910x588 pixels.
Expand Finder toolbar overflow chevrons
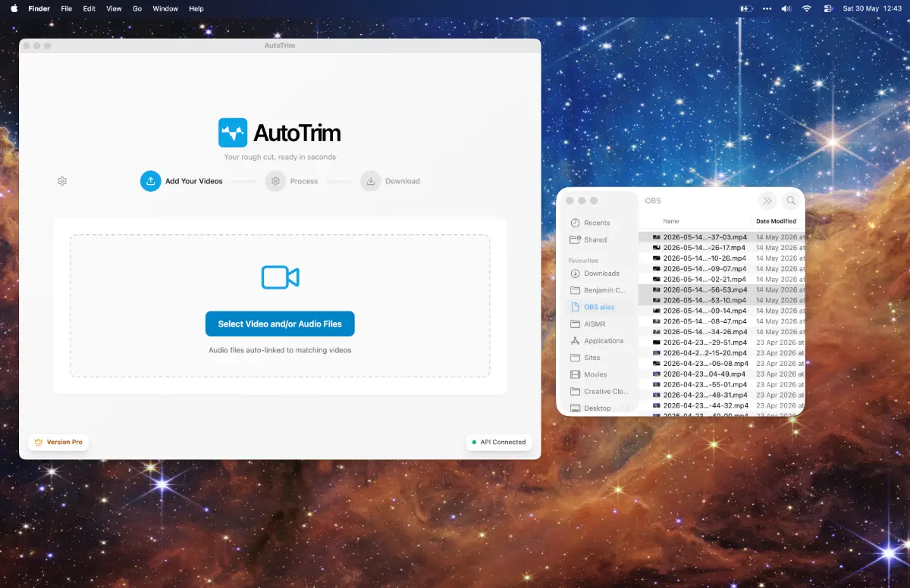click(767, 201)
